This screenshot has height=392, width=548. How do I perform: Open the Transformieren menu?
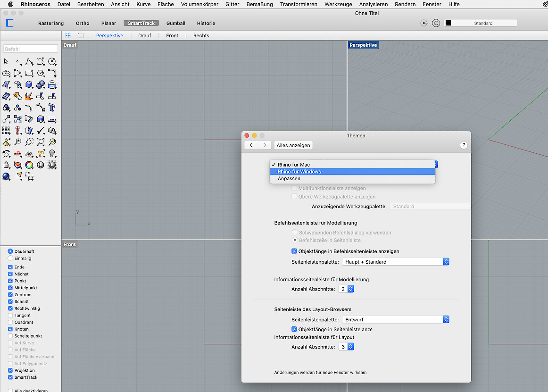tap(299, 4)
